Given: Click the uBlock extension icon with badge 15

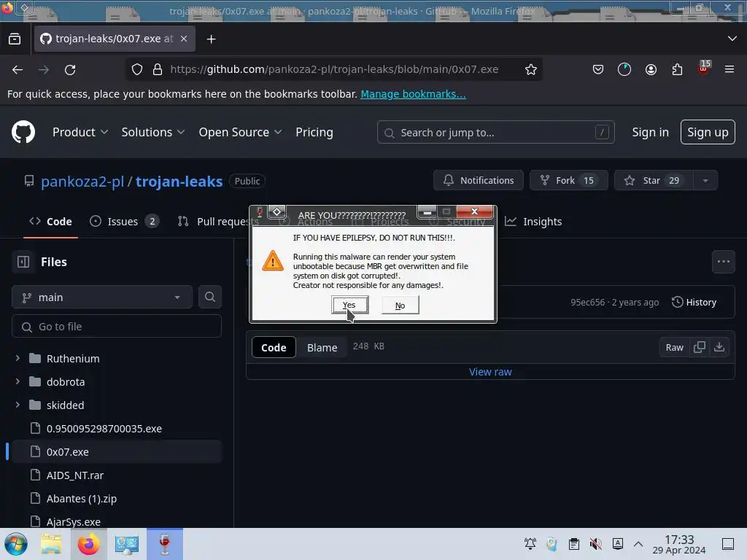Looking at the screenshot, I should coord(704,69).
